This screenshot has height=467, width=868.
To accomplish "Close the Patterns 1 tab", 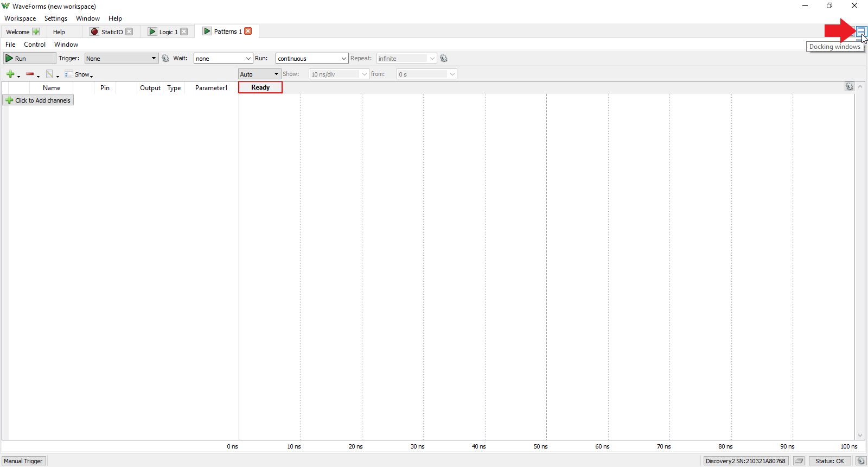I will point(248,31).
